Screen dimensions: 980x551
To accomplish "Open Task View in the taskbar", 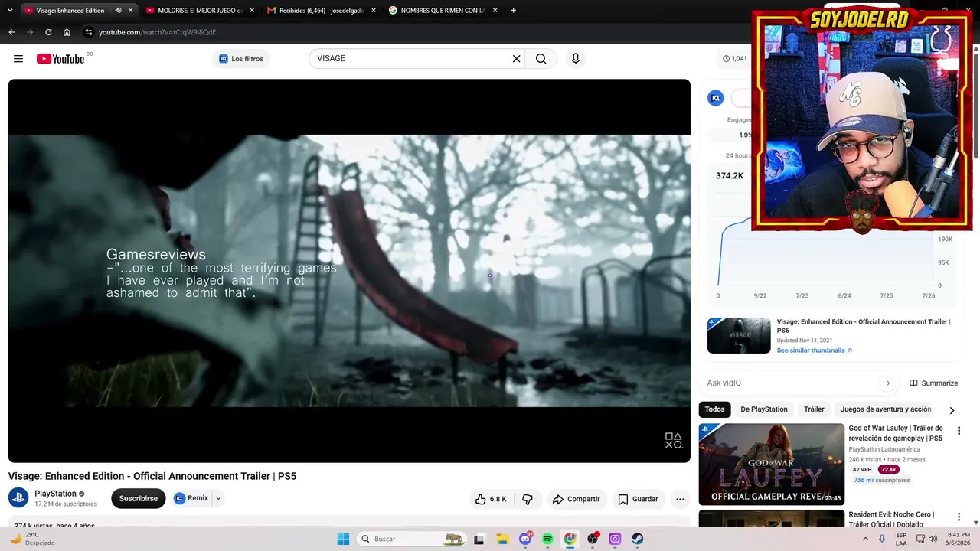I will click(x=479, y=539).
